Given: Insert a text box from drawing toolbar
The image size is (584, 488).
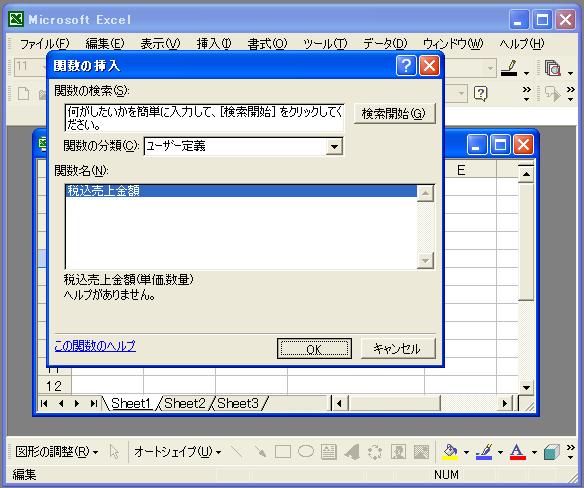Looking at the screenshot, I should tap(329, 452).
